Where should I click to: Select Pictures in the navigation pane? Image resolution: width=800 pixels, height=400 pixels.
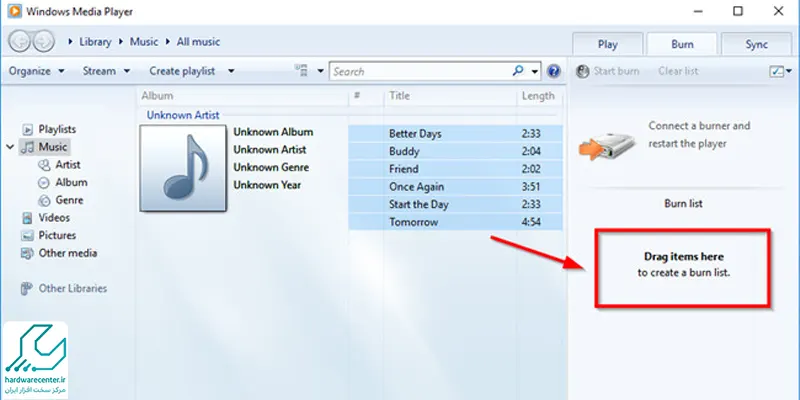[57, 236]
